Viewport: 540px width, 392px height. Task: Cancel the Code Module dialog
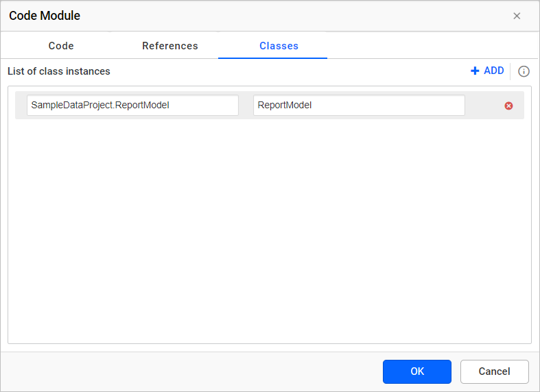click(494, 371)
